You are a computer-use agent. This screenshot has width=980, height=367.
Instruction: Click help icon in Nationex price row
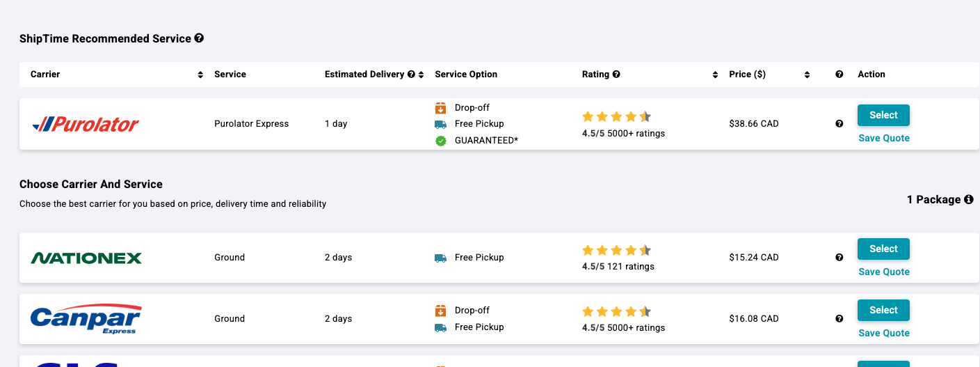coord(839,258)
